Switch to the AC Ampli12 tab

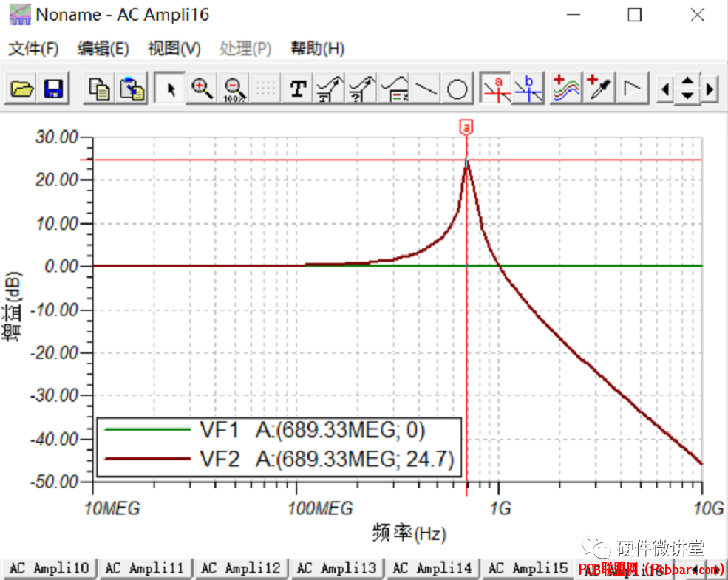click(x=241, y=568)
